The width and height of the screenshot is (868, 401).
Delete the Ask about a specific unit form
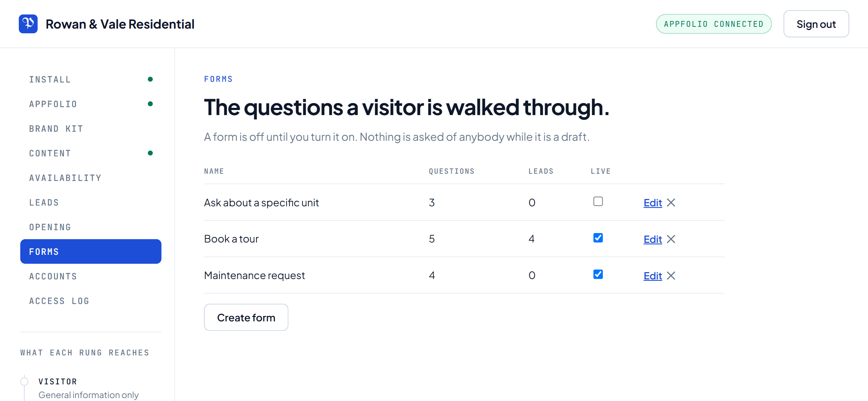coord(671,203)
